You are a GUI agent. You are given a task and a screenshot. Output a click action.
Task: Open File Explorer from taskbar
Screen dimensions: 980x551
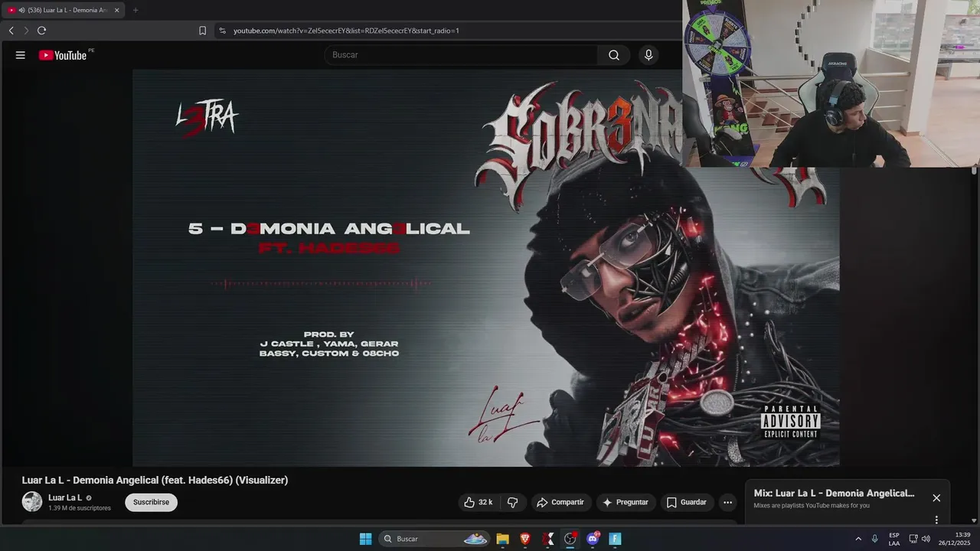[502, 539]
